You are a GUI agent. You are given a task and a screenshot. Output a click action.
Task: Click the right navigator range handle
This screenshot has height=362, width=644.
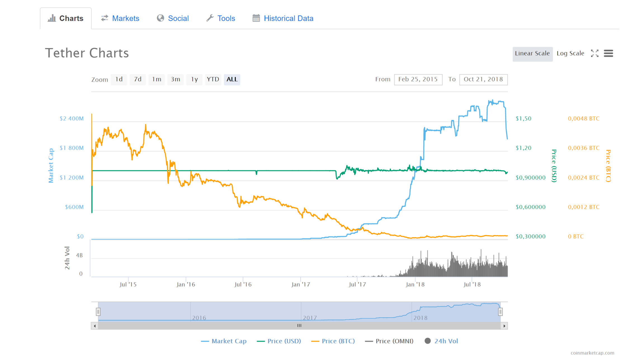500,312
